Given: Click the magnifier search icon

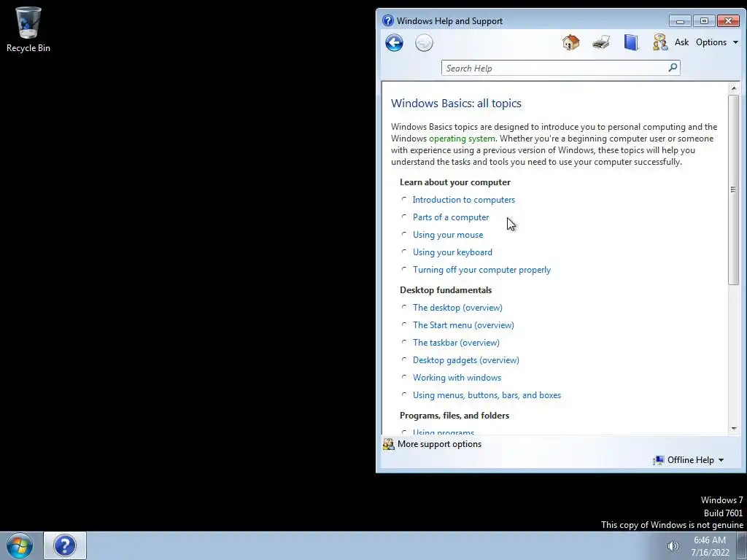Looking at the screenshot, I should tap(673, 68).
